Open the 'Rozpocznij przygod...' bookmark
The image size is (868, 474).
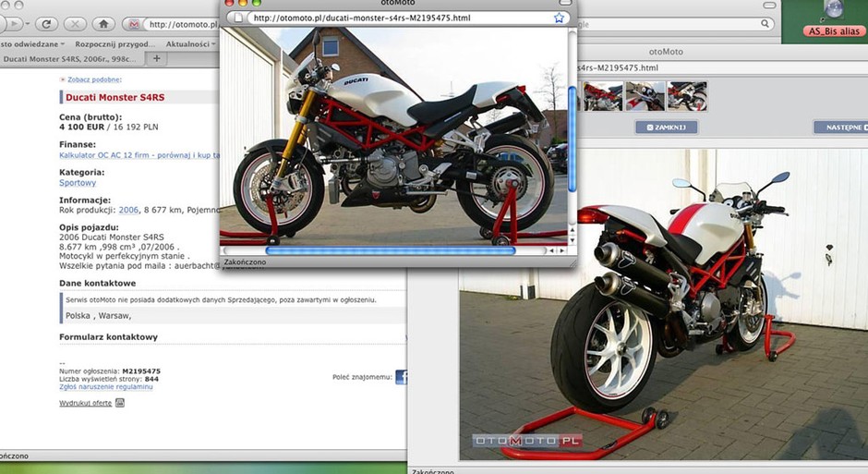pyautogui.click(x=115, y=43)
